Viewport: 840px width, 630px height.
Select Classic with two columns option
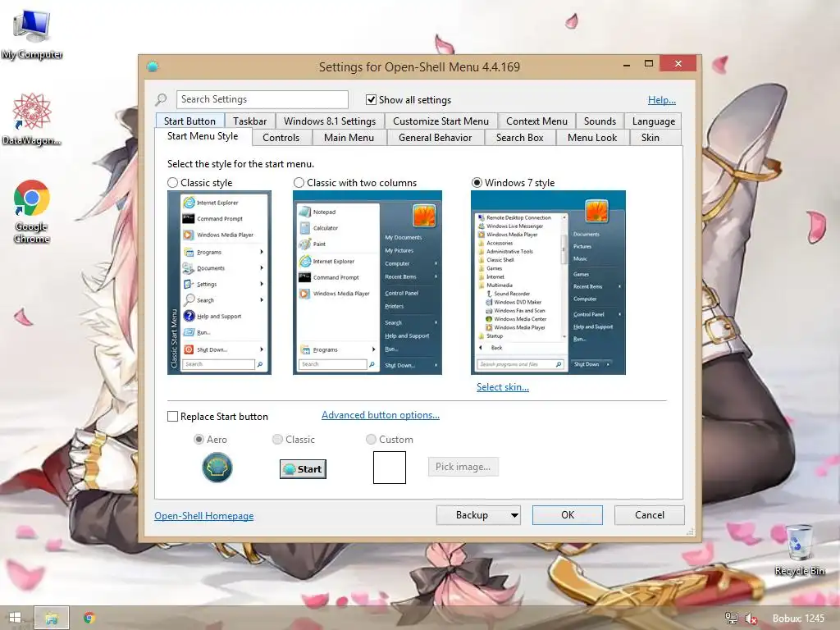pos(299,183)
